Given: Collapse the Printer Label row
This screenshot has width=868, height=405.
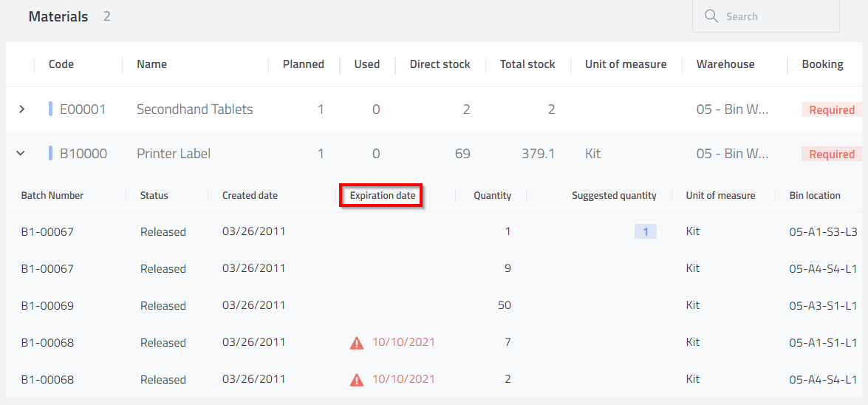Looking at the screenshot, I should (x=21, y=154).
